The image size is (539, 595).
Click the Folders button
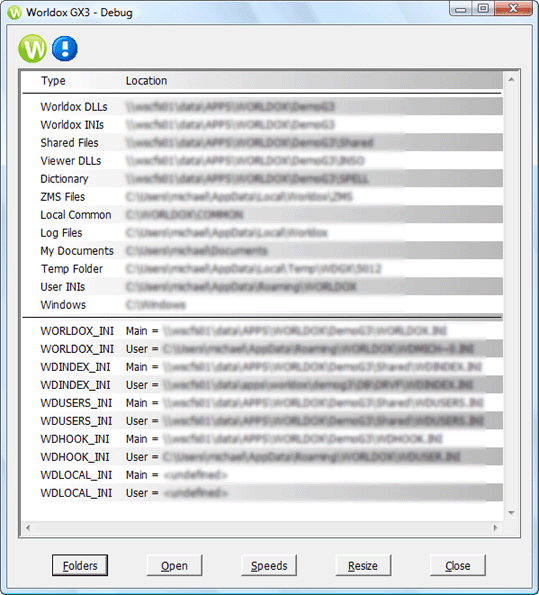pyautogui.click(x=80, y=565)
